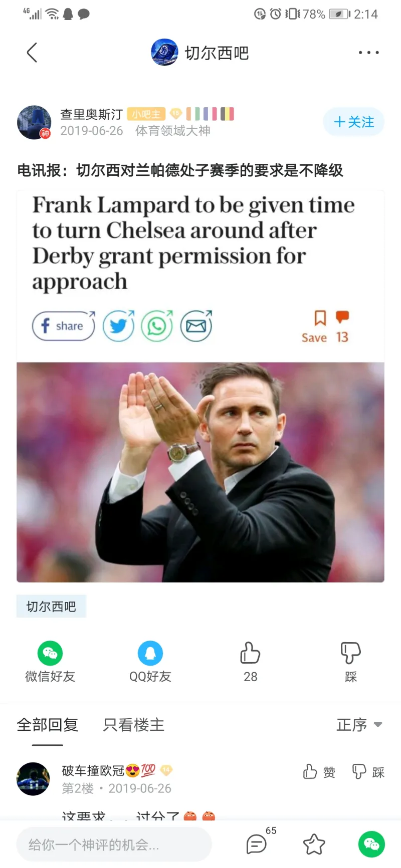Open the 切尔西吧 tag below image
The height and width of the screenshot is (868, 401).
click(x=51, y=607)
